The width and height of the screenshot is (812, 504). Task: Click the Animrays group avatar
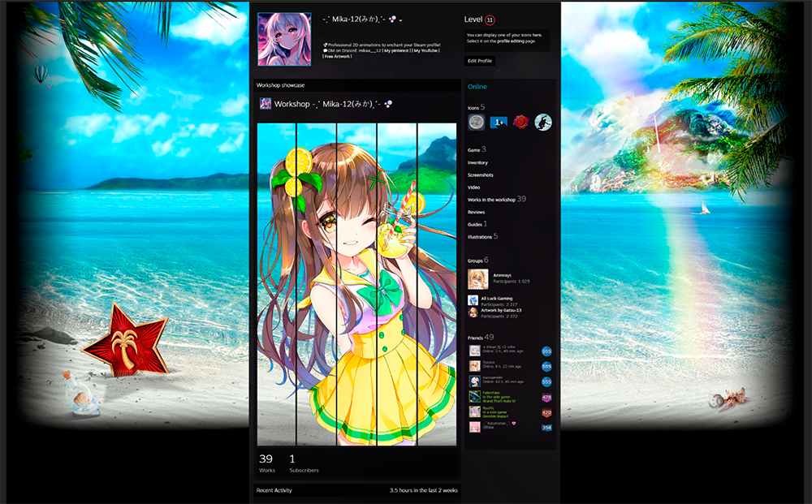(477, 279)
